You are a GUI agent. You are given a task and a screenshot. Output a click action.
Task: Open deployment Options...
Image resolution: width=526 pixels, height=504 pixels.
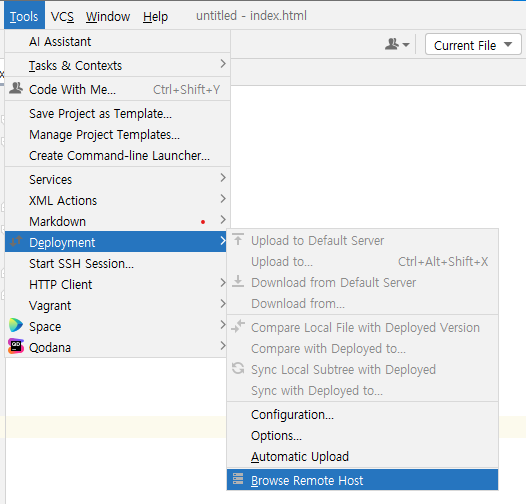point(362,436)
